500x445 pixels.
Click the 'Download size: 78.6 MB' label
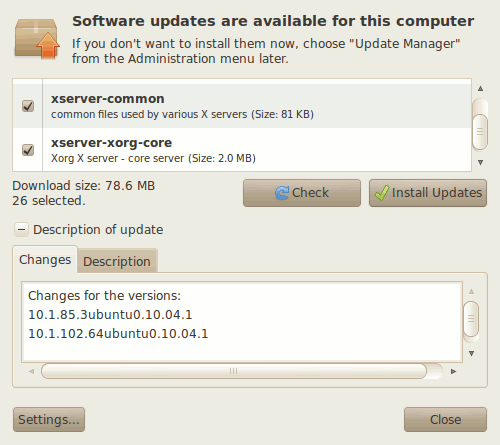84,186
